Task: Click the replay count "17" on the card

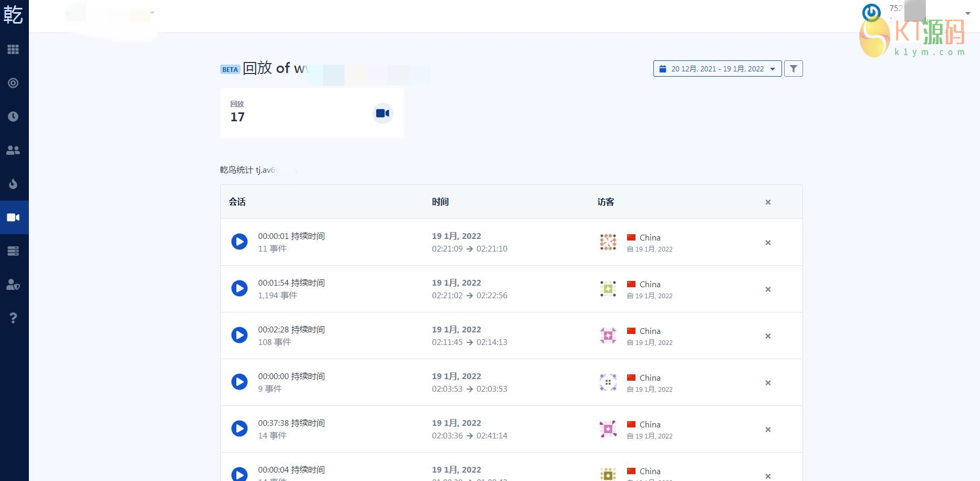Action: pos(237,117)
